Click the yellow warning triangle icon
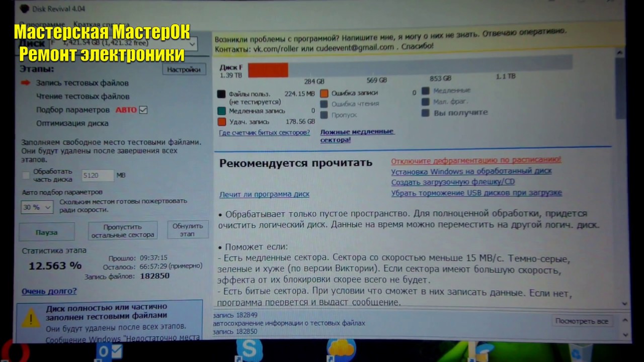The height and width of the screenshot is (362, 644). (x=31, y=319)
